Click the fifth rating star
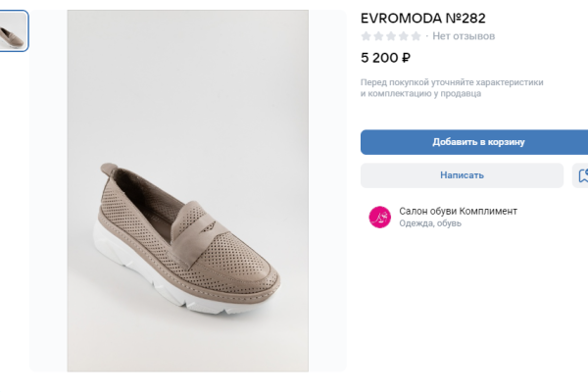 416,36
